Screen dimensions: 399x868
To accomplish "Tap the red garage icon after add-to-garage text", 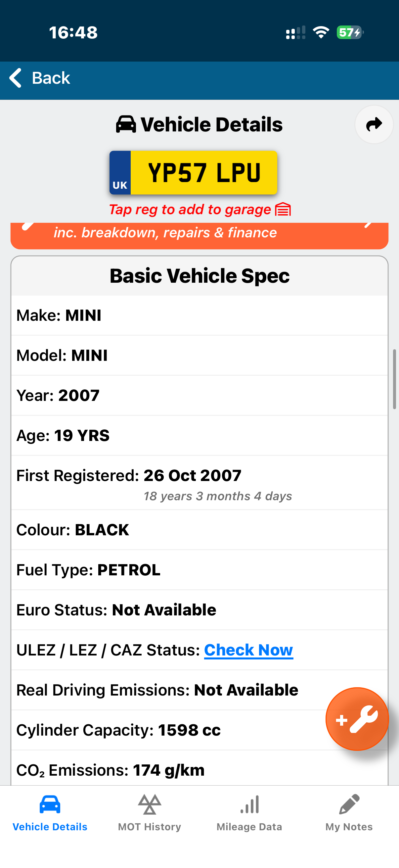I will pos(284,209).
